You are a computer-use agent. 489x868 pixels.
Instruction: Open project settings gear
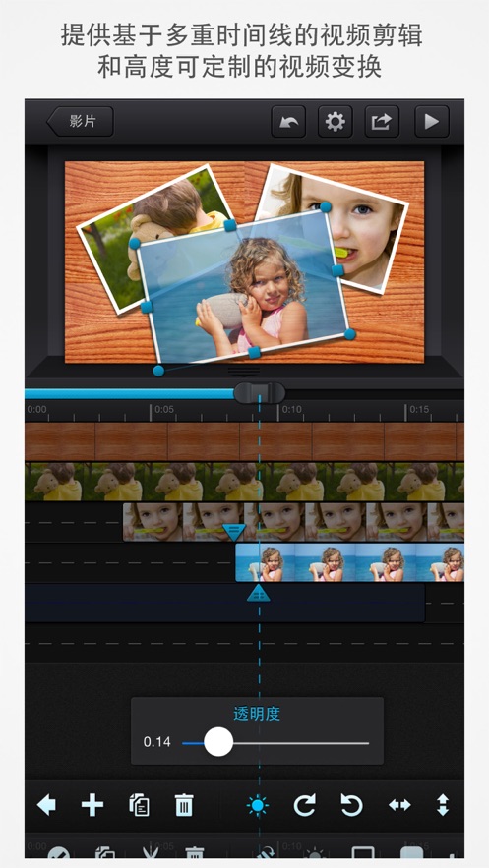[336, 121]
